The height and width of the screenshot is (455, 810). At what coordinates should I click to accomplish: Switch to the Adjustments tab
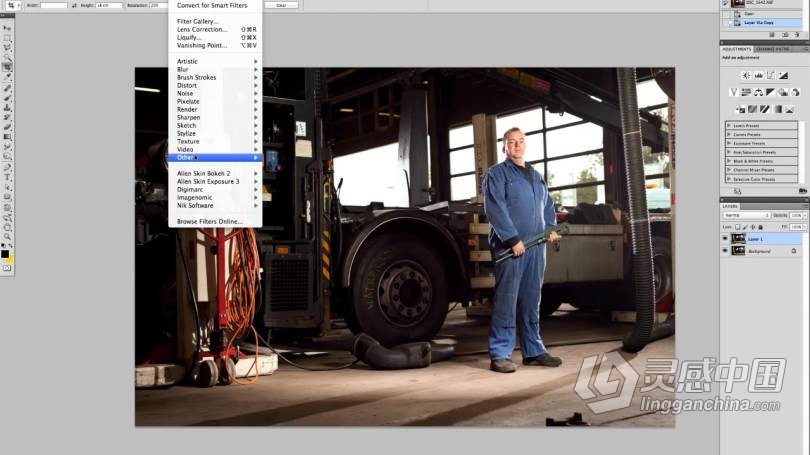[x=737, y=49]
